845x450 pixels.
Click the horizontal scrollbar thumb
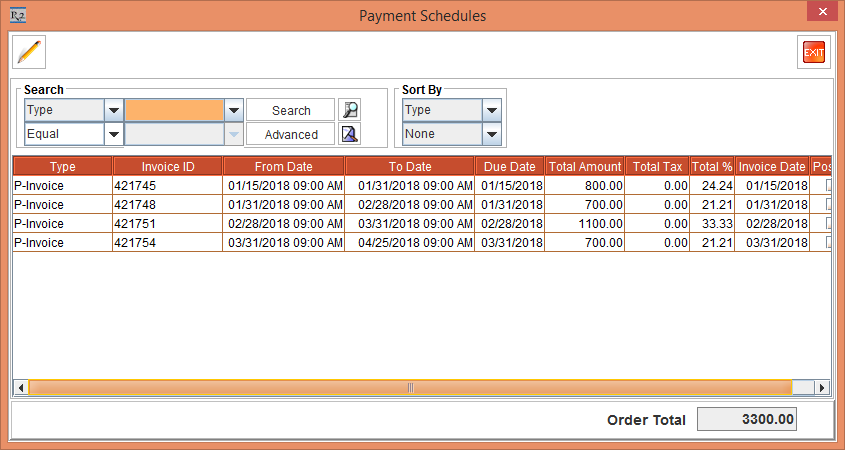(410, 388)
